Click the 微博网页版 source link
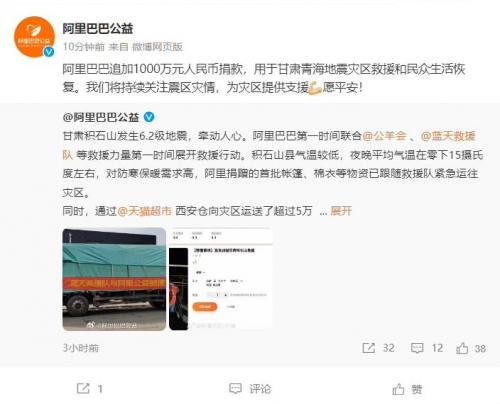This screenshot has width=500, height=404. coord(157,47)
